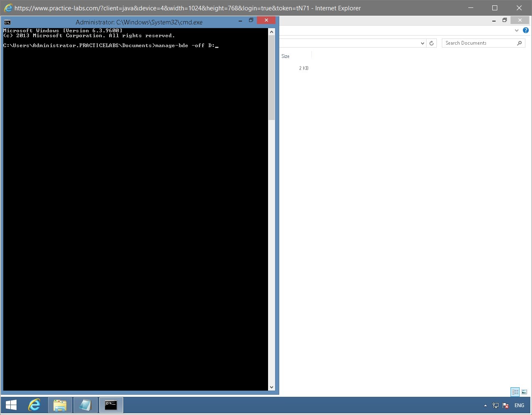Open File Explorer from the taskbar
This screenshot has height=415, width=532.
click(60, 405)
